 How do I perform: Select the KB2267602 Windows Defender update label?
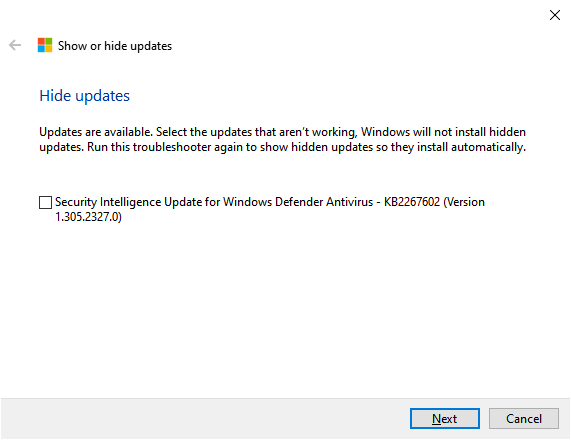[x=270, y=209]
